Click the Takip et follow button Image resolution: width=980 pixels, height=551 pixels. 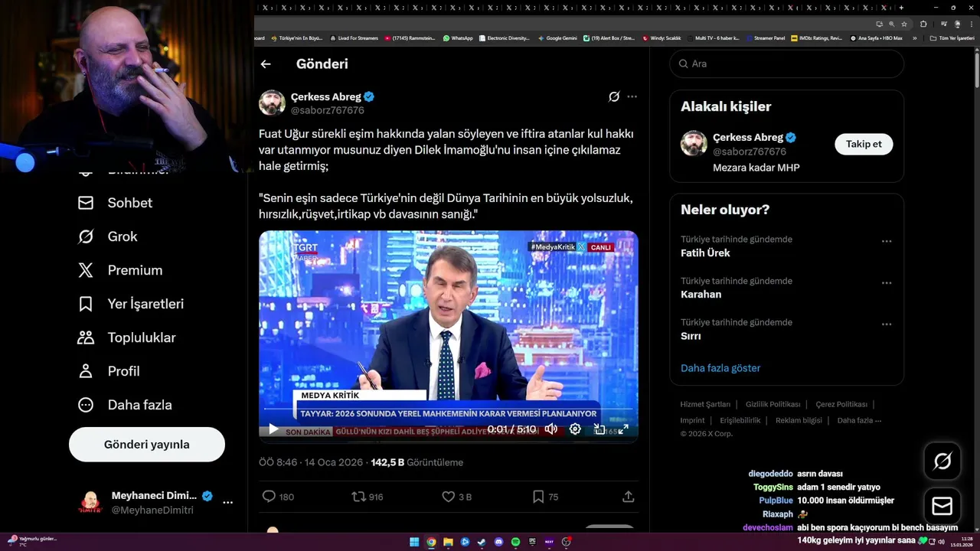pyautogui.click(x=864, y=144)
